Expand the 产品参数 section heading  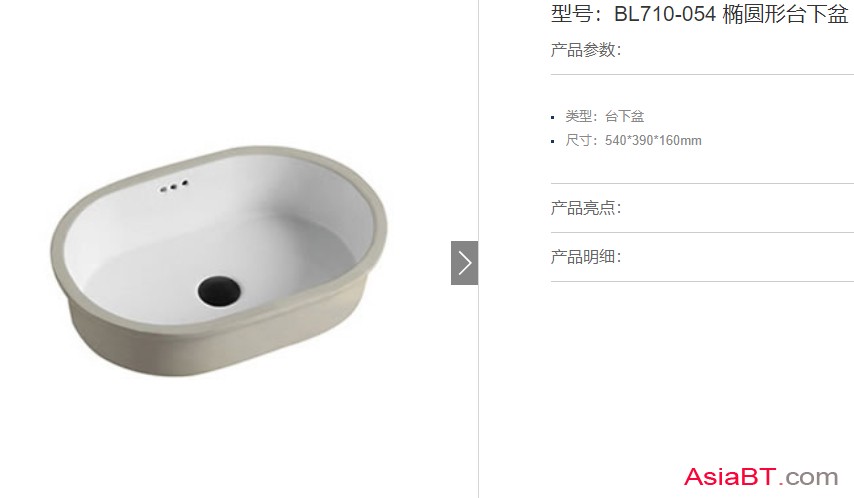coord(585,50)
